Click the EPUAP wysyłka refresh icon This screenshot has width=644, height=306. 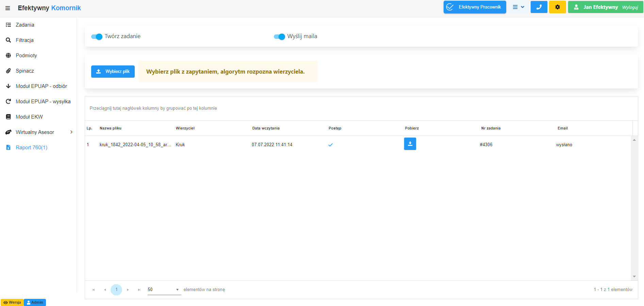coord(9,102)
